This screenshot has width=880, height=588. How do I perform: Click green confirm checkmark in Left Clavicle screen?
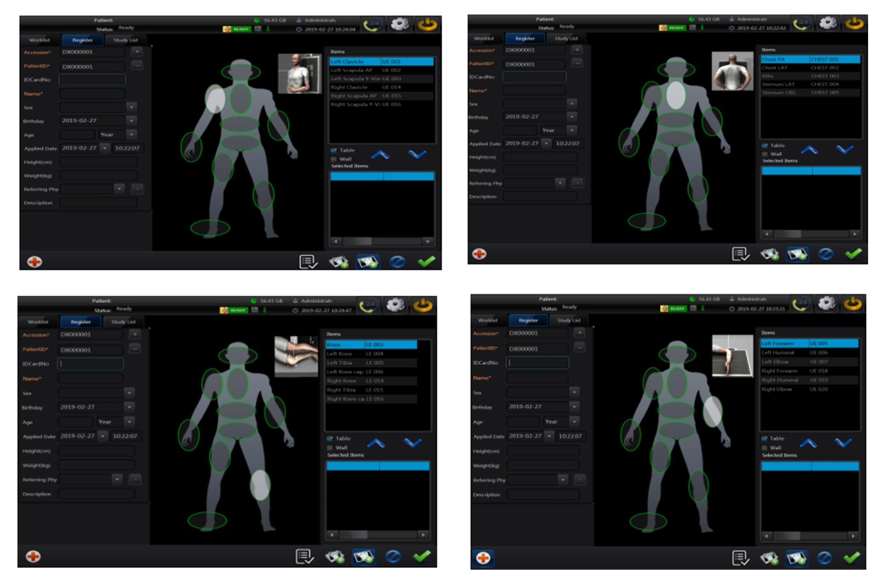pyautogui.click(x=426, y=261)
